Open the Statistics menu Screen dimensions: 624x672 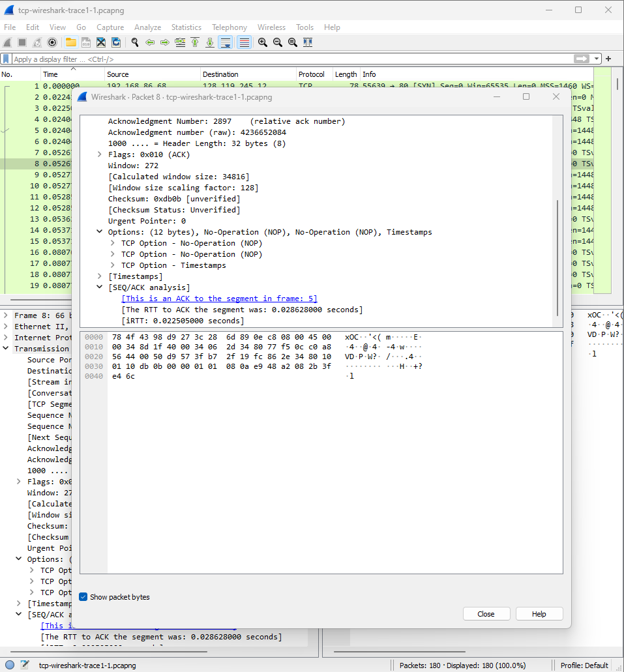tap(186, 27)
